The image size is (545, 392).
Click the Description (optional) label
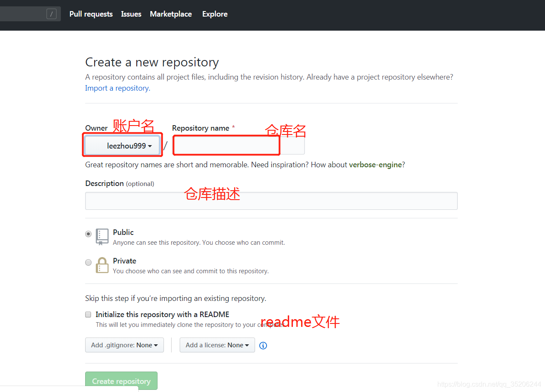pos(120,183)
